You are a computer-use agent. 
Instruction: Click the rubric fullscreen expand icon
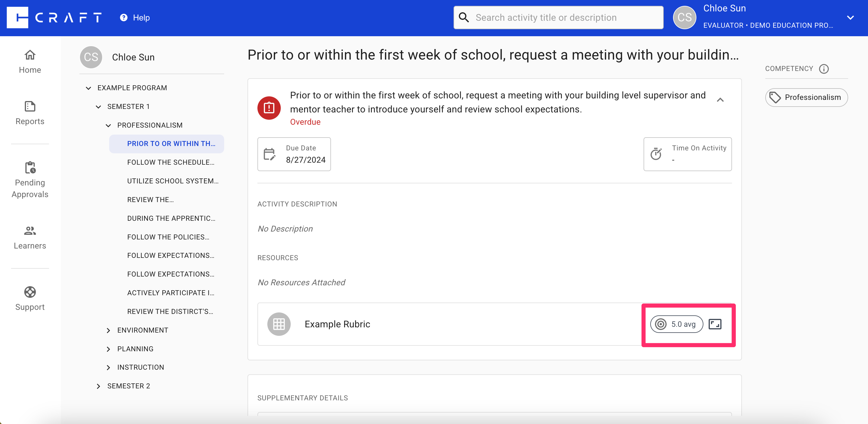click(x=715, y=324)
